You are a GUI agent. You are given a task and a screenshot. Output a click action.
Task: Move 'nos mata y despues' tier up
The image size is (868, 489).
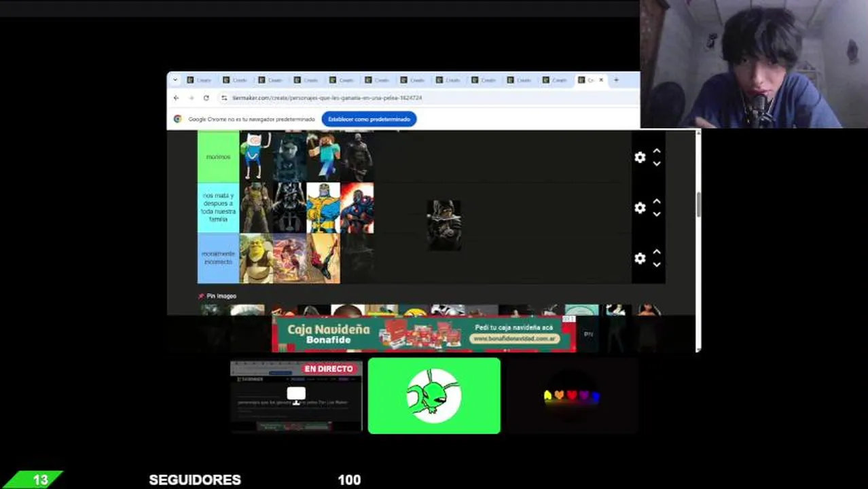tap(657, 202)
